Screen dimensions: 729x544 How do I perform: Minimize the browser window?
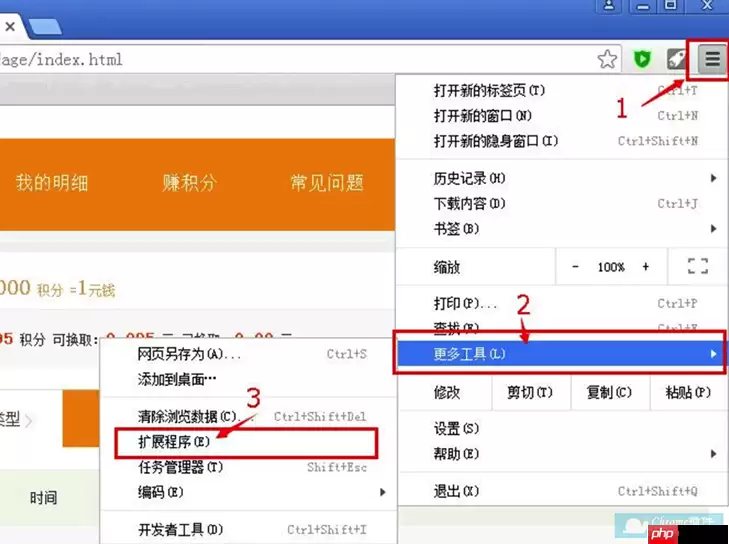coord(643,6)
